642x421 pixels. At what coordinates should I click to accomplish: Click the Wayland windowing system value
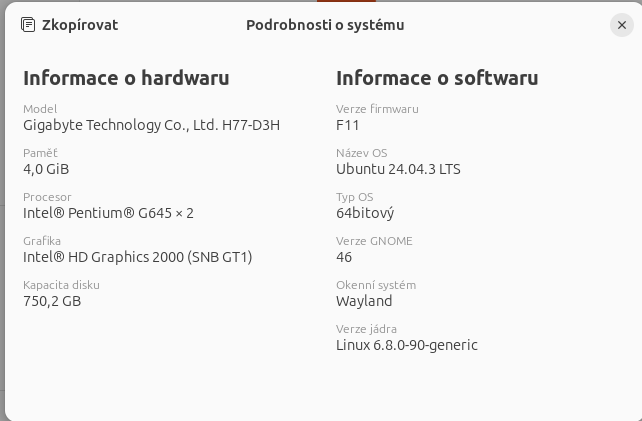(364, 301)
